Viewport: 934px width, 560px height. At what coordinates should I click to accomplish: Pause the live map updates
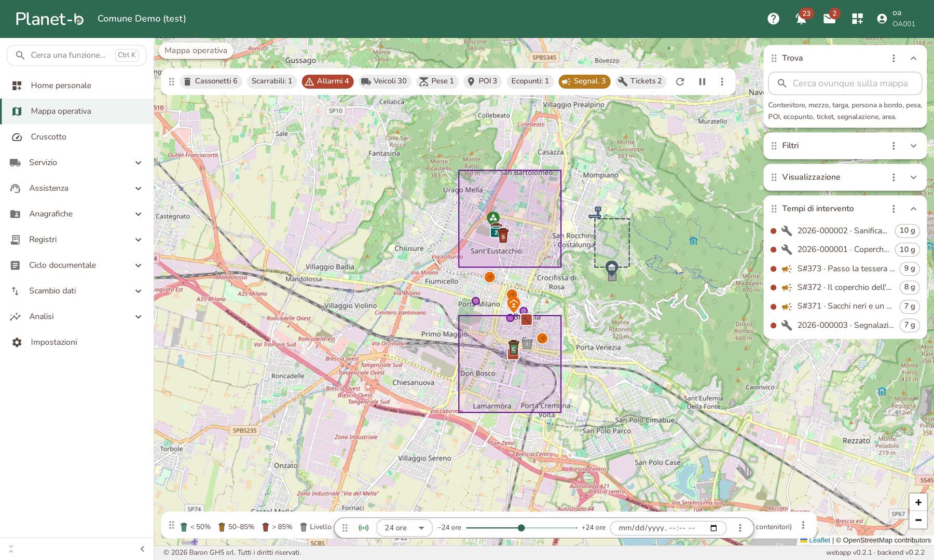[x=702, y=81]
